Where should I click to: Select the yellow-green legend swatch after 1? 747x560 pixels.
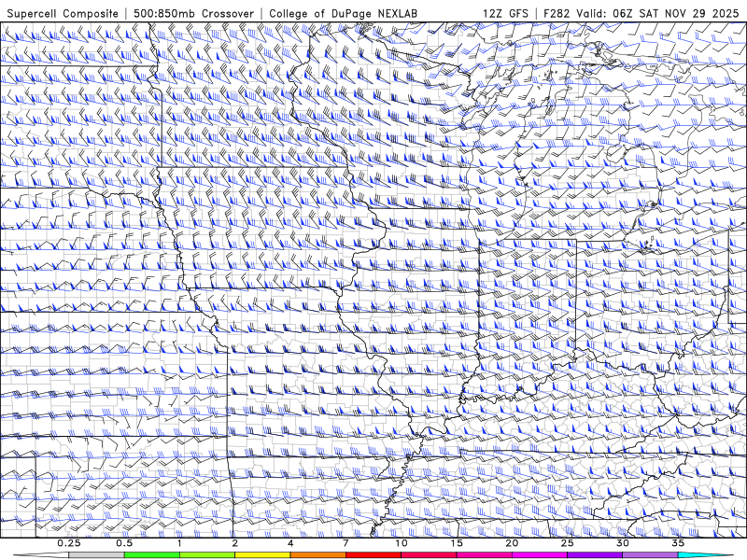coord(206,555)
